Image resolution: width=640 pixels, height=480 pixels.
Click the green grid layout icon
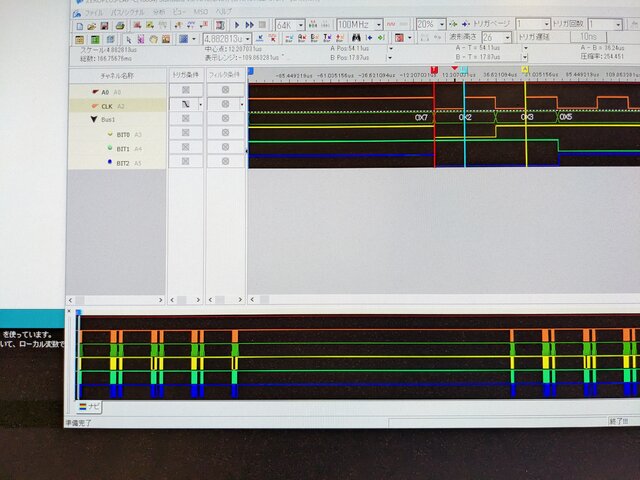pos(95,40)
